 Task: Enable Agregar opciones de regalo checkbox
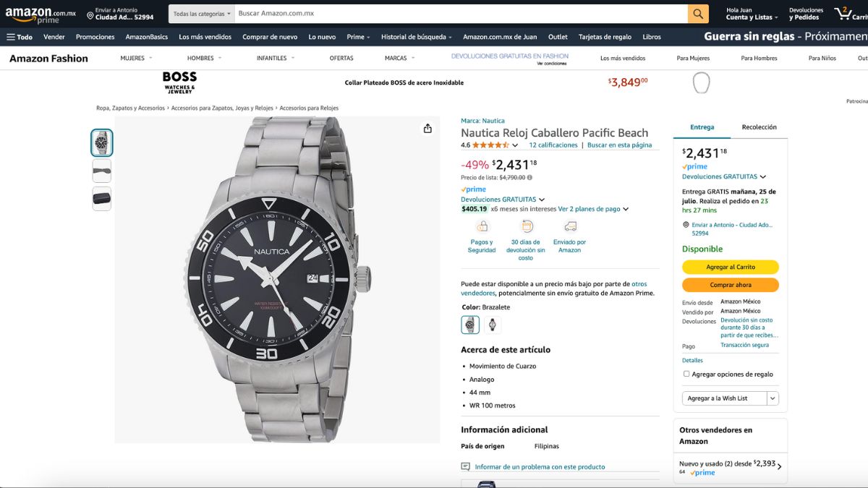click(x=686, y=374)
